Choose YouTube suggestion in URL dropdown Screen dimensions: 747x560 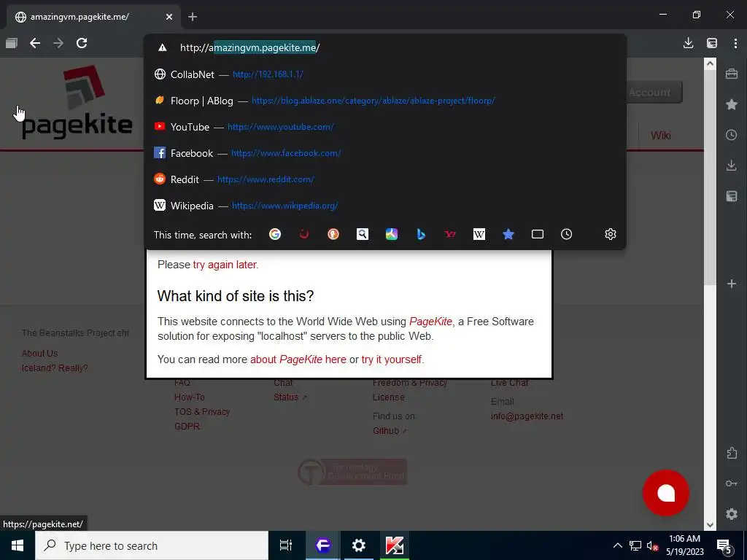(x=385, y=127)
